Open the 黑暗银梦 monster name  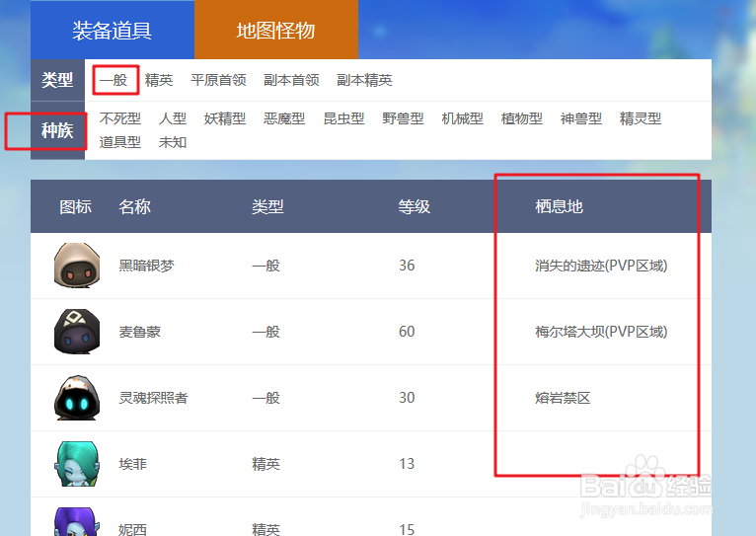tap(147, 266)
